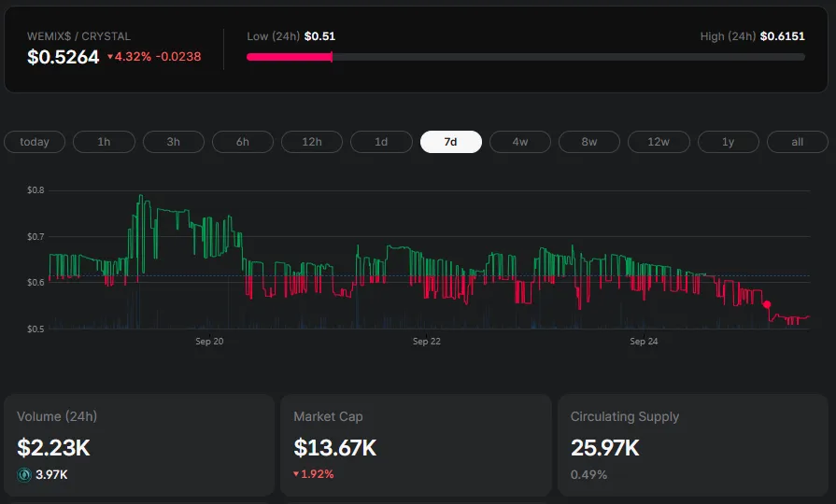This screenshot has height=504, width=836.
Task: Click the active 7d range button
Action: point(450,142)
